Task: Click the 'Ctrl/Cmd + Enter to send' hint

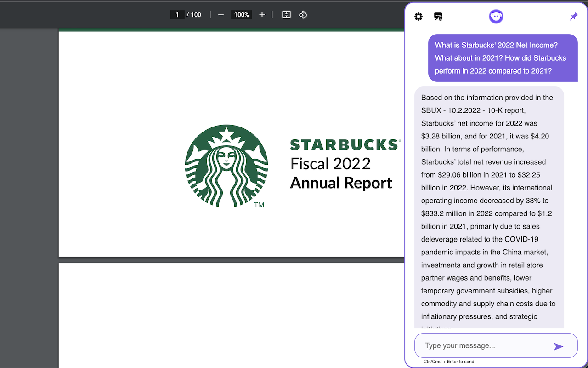Action: pyautogui.click(x=449, y=362)
